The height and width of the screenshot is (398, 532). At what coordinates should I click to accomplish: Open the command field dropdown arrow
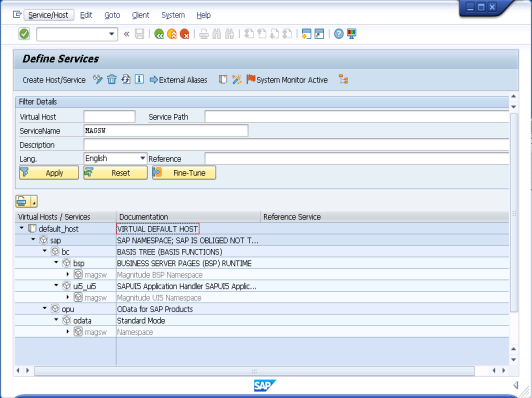click(111, 34)
